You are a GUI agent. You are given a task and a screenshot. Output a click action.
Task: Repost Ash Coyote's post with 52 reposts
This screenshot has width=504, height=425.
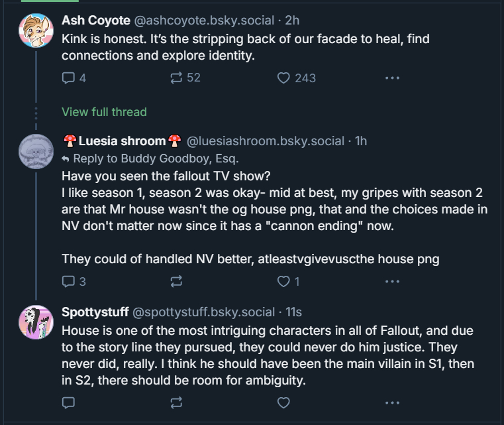click(x=176, y=78)
